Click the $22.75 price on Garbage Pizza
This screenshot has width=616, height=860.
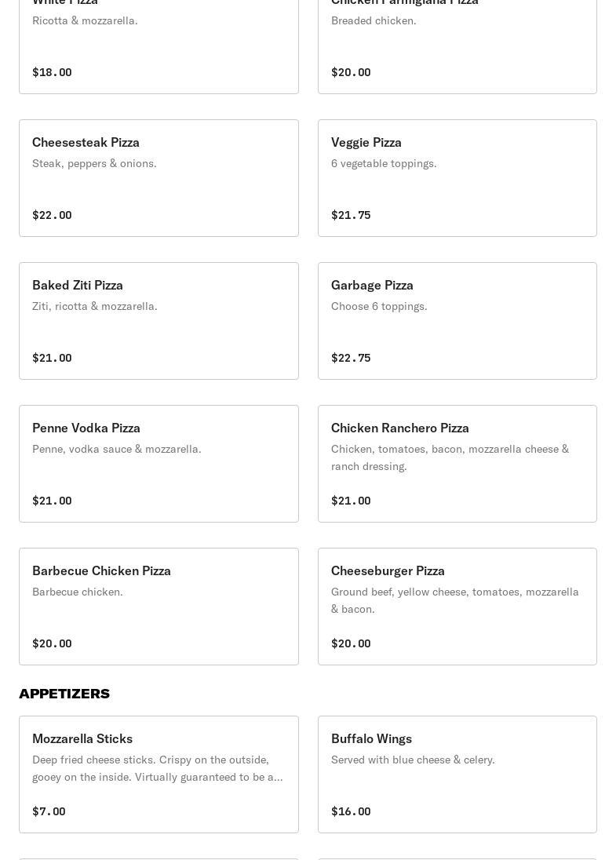[x=351, y=358]
